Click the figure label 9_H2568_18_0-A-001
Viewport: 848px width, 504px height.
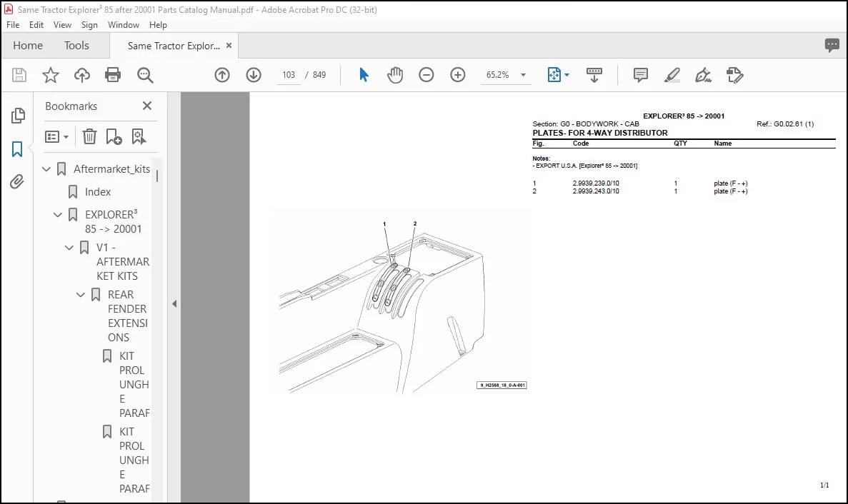[x=502, y=385]
